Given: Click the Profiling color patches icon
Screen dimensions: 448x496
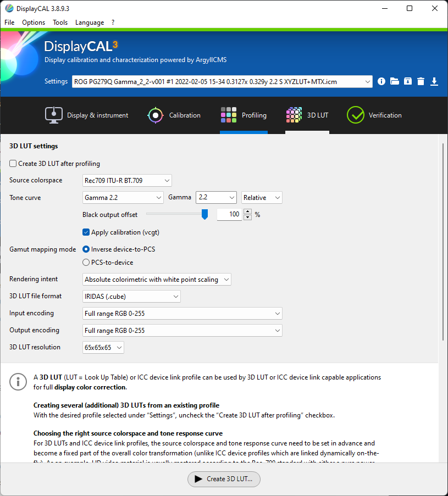Looking at the screenshot, I should click(x=229, y=115).
